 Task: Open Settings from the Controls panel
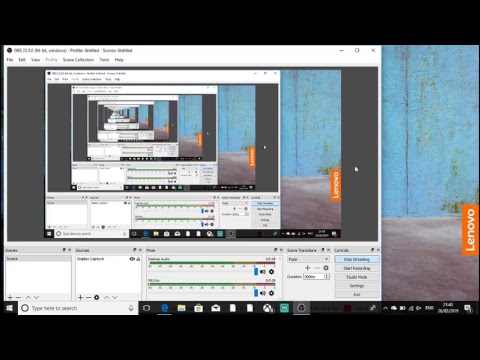(x=357, y=286)
